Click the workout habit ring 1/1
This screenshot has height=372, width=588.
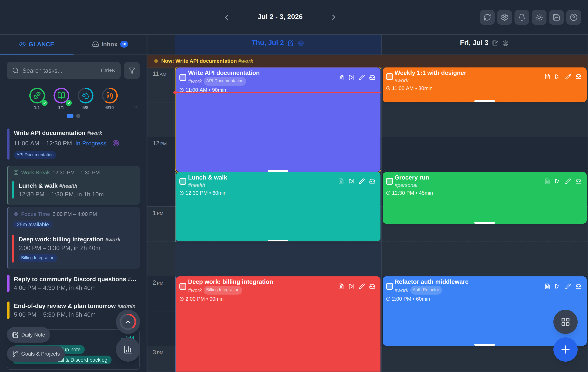tap(37, 96)
